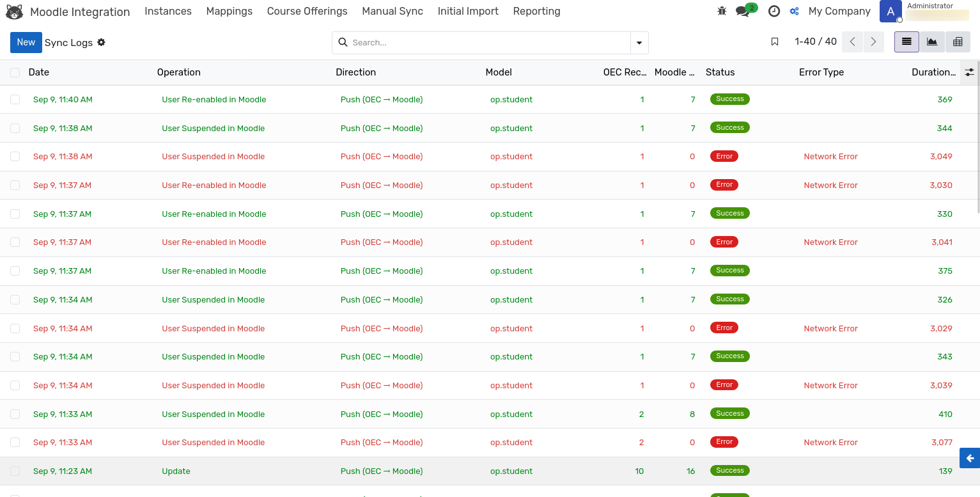Open the Sync Logs gear actions menu
Screen dimensions: 980x497
(x=101, y=42)
